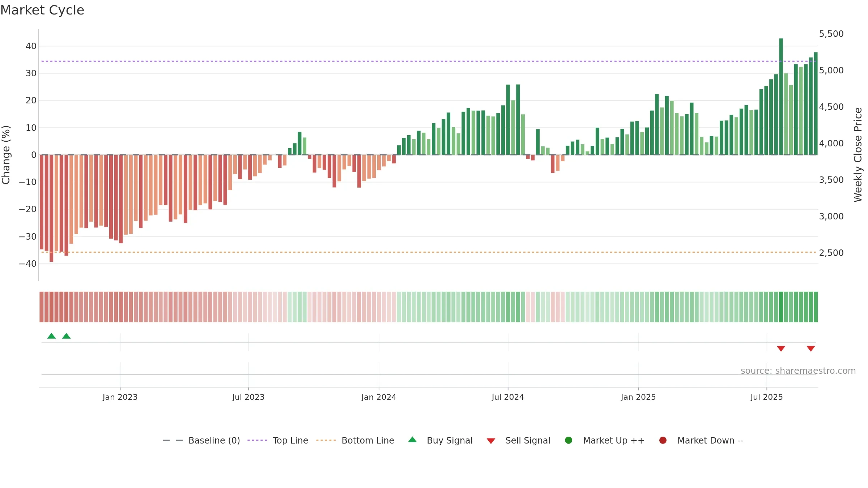868x488 pixels.
Task: Click the 5,500 price axis label
Action: pos(831,34)
